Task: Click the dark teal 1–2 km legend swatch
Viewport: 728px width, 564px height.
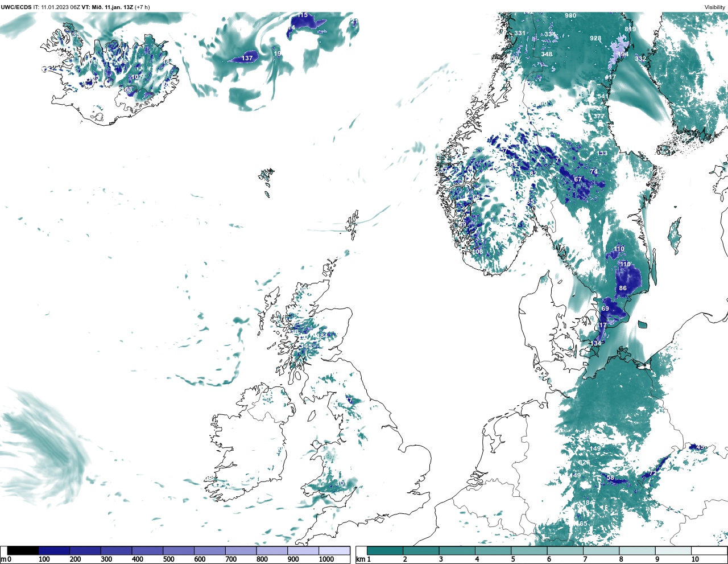Action: [x=385, y=550]
